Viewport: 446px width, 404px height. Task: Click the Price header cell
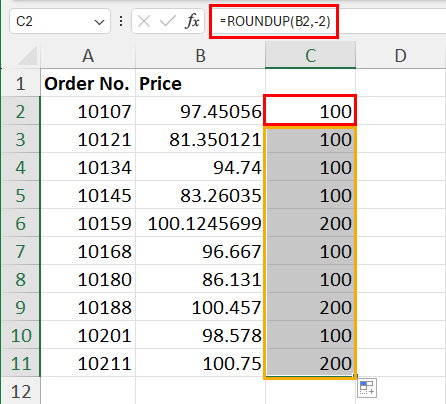tap(200, 83)
